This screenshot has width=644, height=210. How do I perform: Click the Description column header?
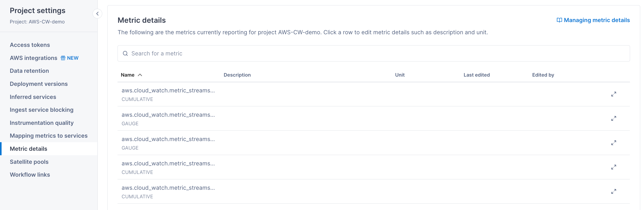[237, 75]
